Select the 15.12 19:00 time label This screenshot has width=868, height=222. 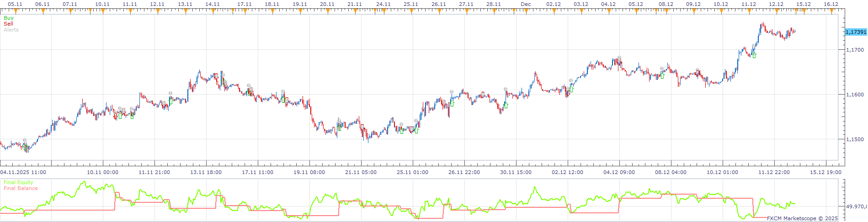pos(826,172)
